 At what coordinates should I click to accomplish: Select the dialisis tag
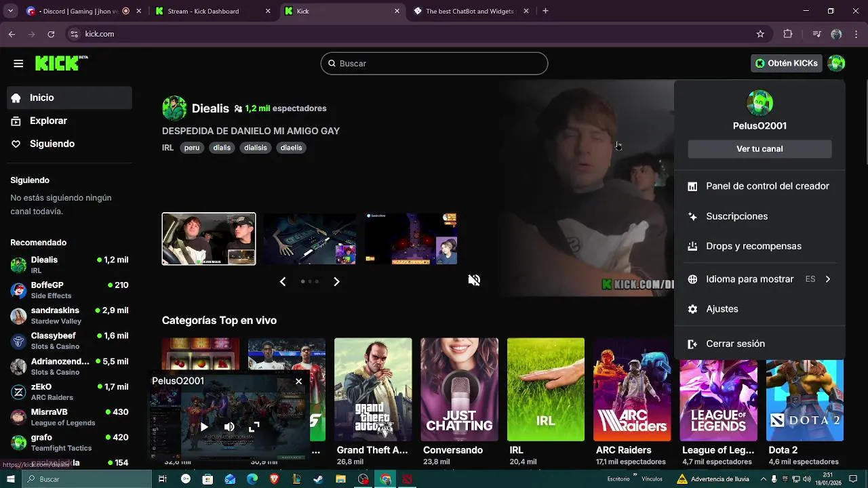pos(256,148)
